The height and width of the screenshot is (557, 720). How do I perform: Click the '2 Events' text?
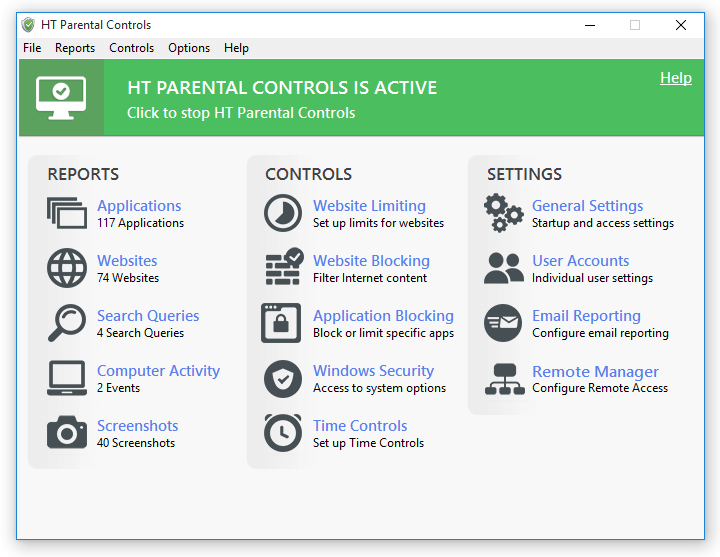(x=118, y=388)
